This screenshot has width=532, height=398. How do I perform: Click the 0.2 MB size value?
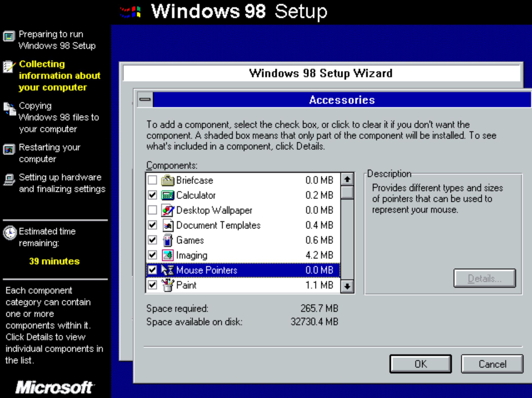pyautogui.click(x=319, y=195)
